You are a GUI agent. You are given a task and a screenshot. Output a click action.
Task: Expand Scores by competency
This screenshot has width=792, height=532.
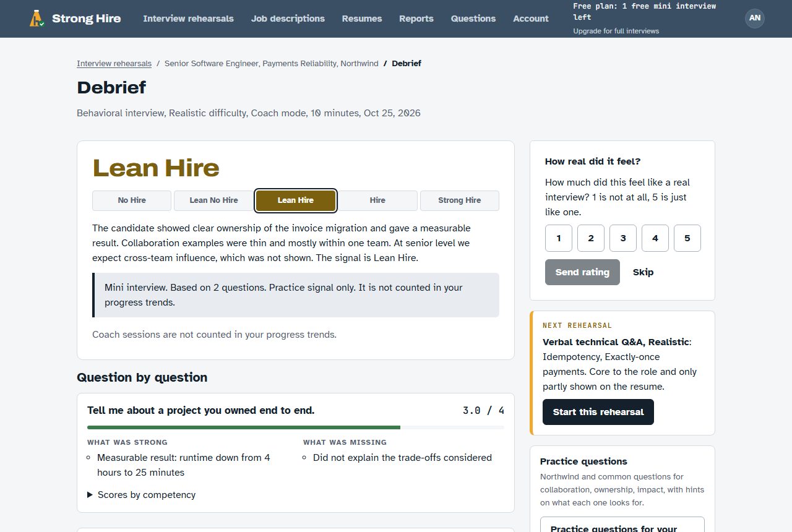coord(142,495)
